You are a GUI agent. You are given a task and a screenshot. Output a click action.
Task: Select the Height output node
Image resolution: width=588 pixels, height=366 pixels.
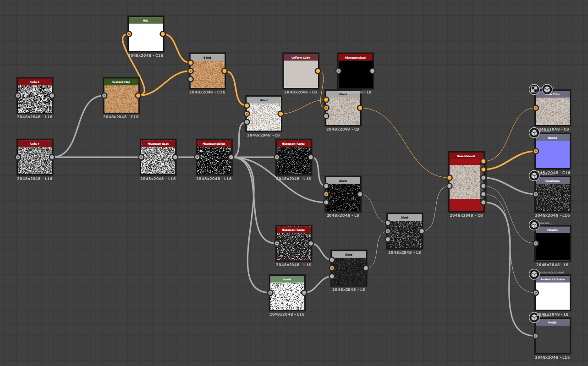pyautogui.click(x=553, y=336)
